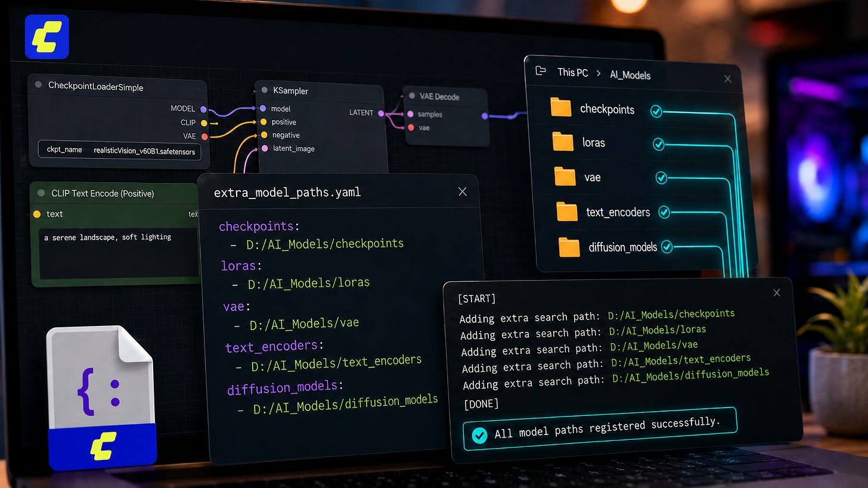Image resolution: width=868 pixels, height=488 pixels.
Task: Select the CheckpointLoaderSimple node title
Action: [x=96, y=87]
